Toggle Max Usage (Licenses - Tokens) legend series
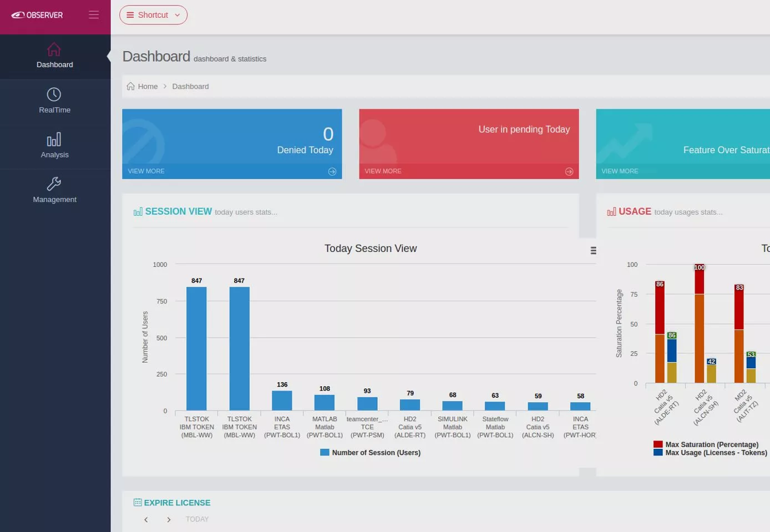Screen dimensions: 770x532 711,453
